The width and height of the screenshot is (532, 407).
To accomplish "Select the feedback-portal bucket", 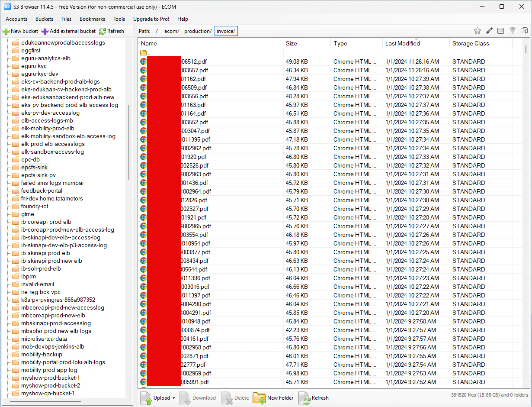I will [x=42, y=191].
